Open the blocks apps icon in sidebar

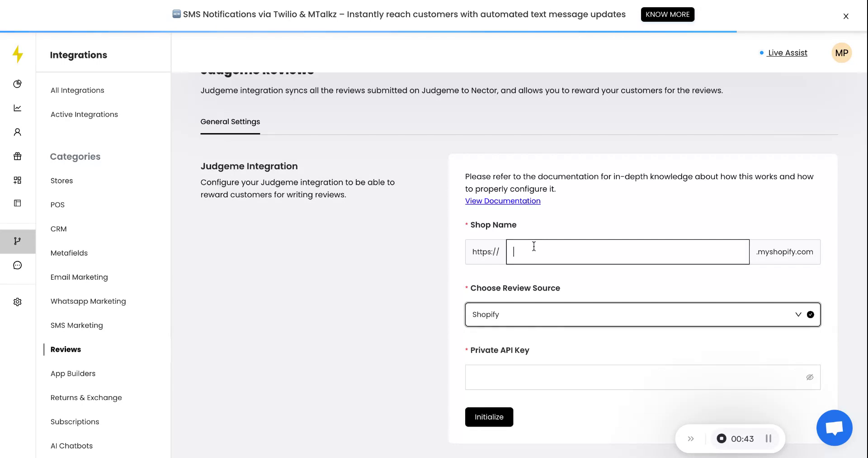(x=17, y=180)
